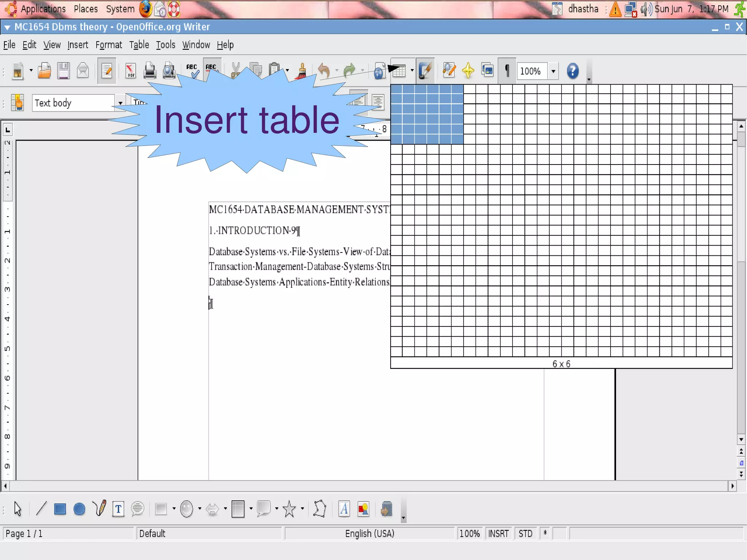Select the Callouts tool
Screen dimensions: 747x560
138,509
